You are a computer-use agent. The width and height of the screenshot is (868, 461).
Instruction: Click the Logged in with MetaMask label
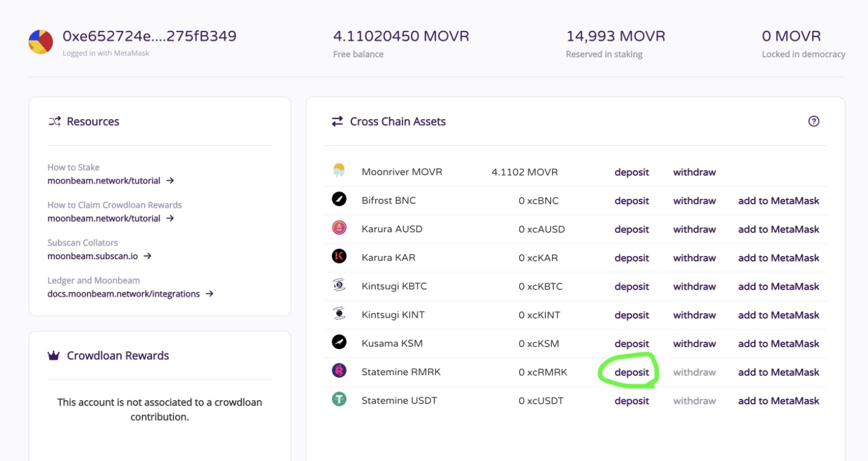[106, 53]
